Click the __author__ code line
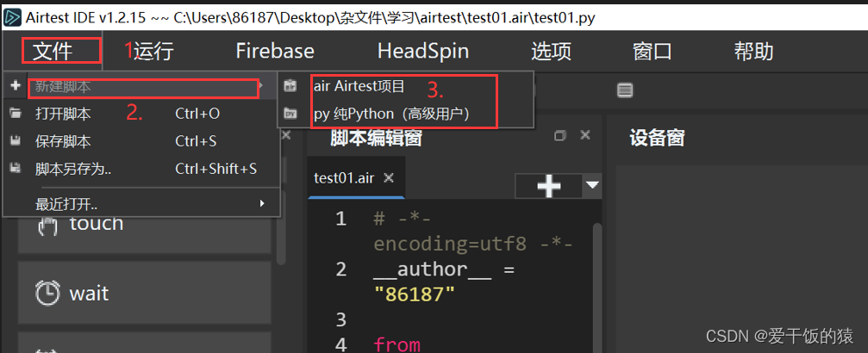Viewport: 868px width, 353px height. pyautogui.click(x=445, y=270)
